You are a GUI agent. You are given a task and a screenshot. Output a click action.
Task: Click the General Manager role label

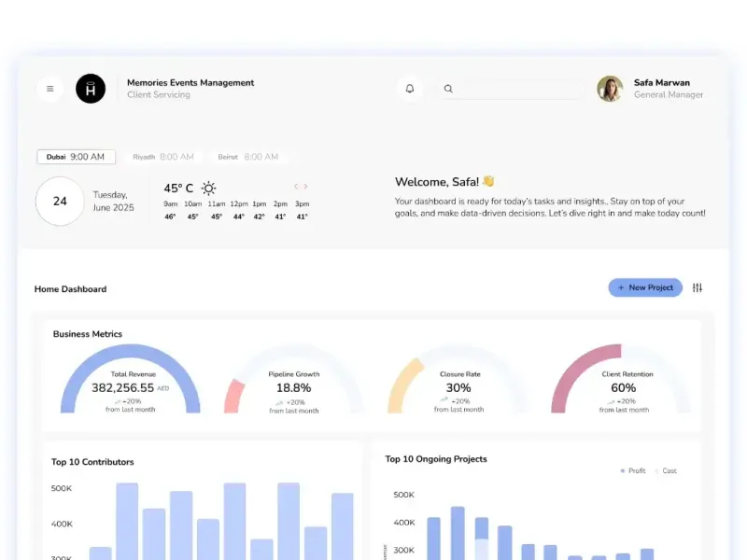[669, 95]
